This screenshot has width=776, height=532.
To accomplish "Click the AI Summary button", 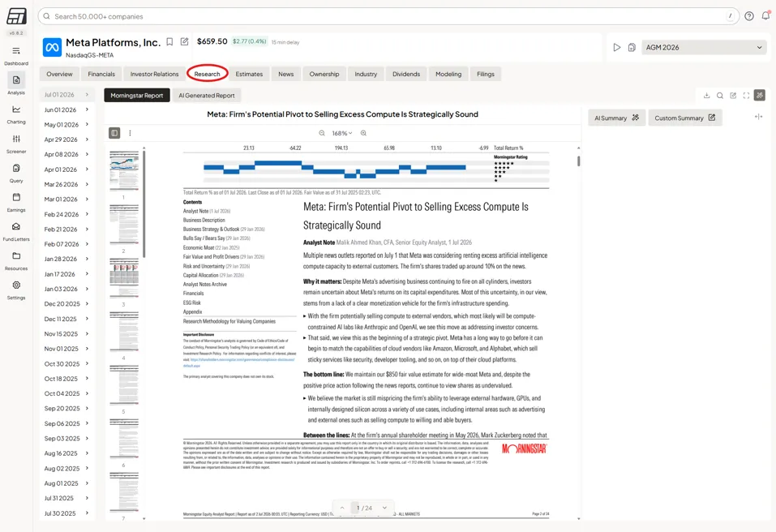I will coord(616,118).
